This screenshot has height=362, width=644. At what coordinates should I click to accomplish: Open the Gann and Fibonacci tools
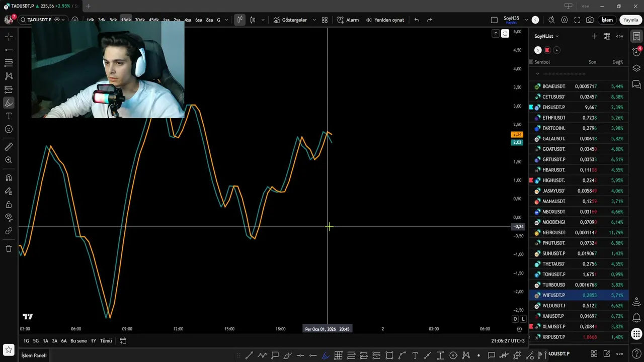point(9,63)
